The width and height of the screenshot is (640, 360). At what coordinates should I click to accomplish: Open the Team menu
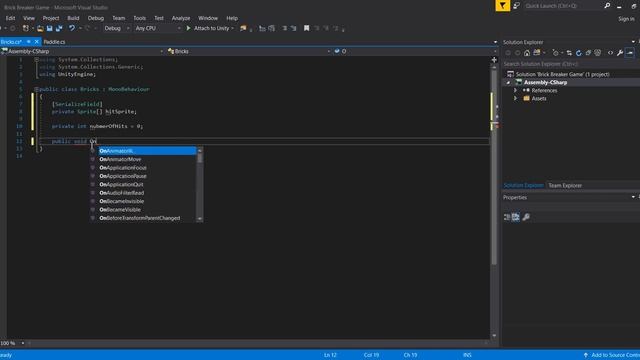pyautogui.click(x=119, y=18)
